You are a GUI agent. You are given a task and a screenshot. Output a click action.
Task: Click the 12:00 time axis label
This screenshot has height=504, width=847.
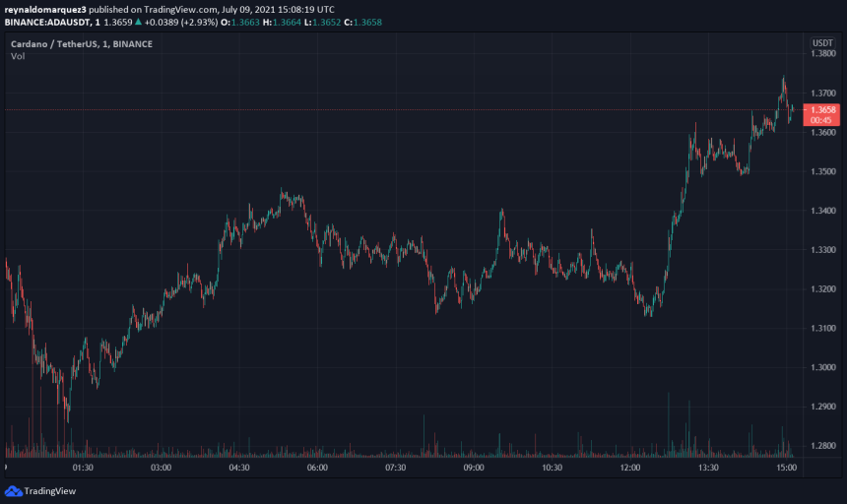coord(630,468)
